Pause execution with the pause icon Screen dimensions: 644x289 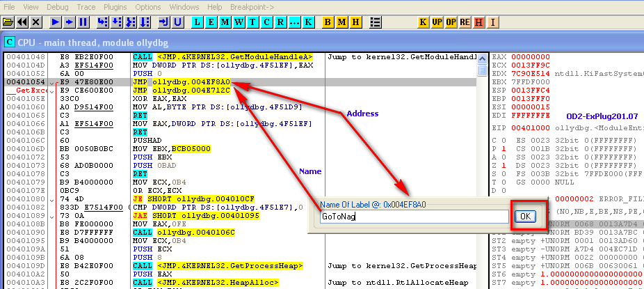[x=83, y=22]
